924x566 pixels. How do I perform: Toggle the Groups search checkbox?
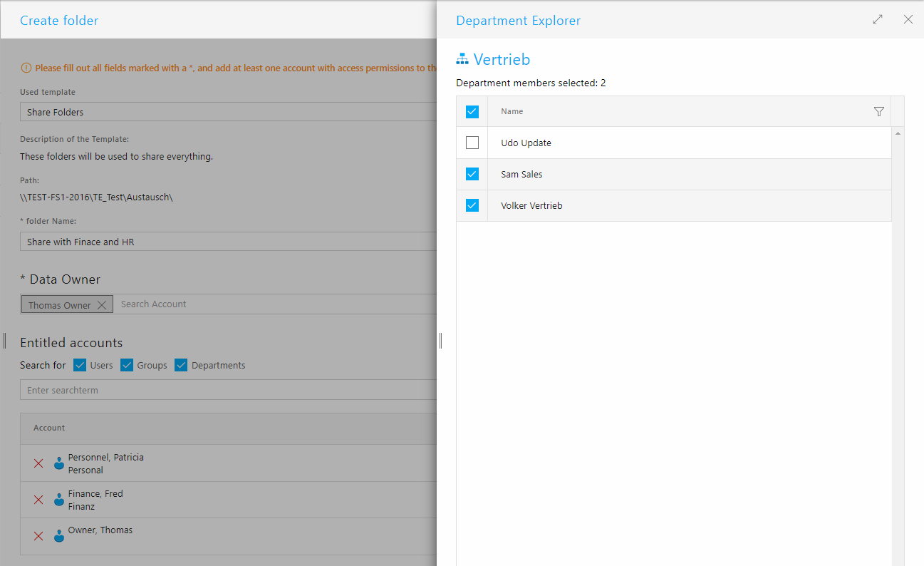127,365
